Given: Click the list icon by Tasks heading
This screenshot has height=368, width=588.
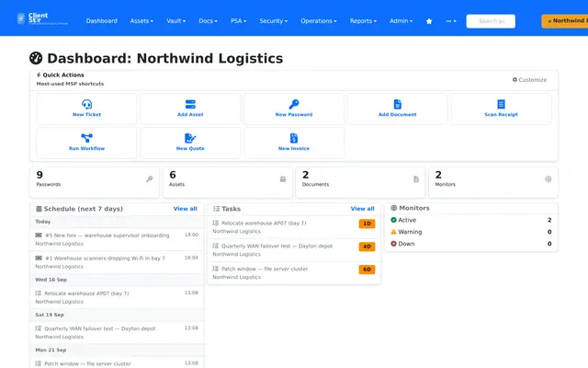Looking at the screenshot, I should [217, 209].
